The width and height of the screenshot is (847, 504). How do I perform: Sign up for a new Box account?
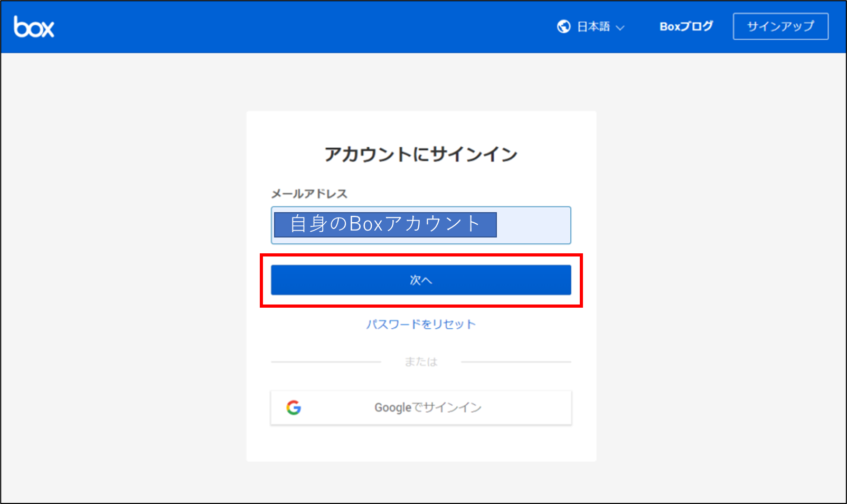coord(780,26)
